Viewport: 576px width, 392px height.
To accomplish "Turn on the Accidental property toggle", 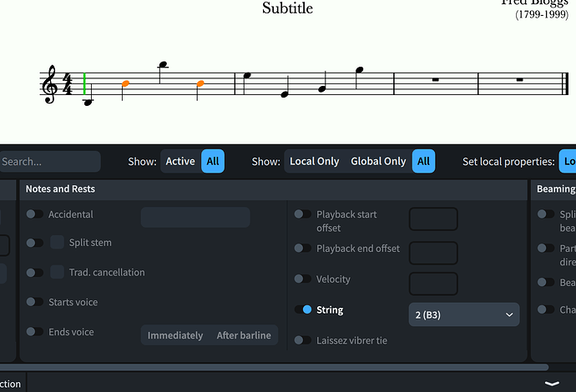I will tap(35, 214).
